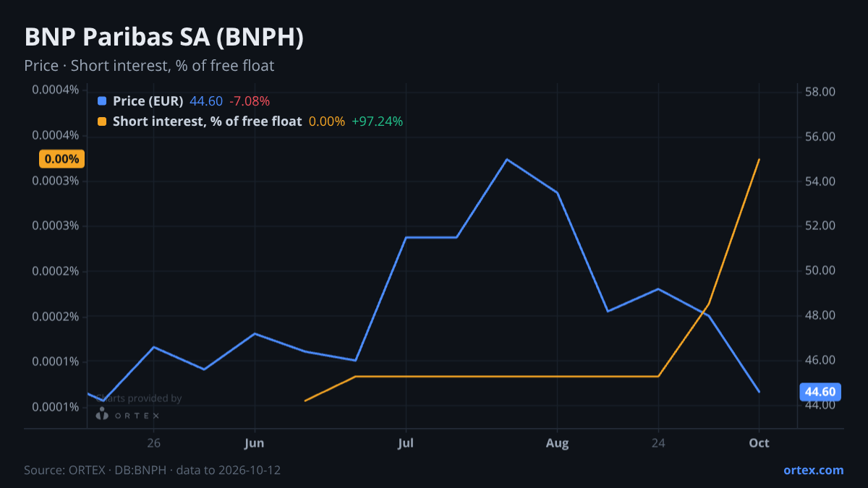Click the orange 0.00% value in legend

point(327,121)
